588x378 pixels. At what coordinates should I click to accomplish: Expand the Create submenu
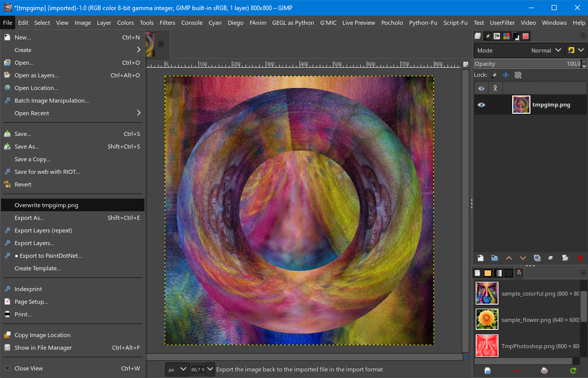[x=73, y=50]
